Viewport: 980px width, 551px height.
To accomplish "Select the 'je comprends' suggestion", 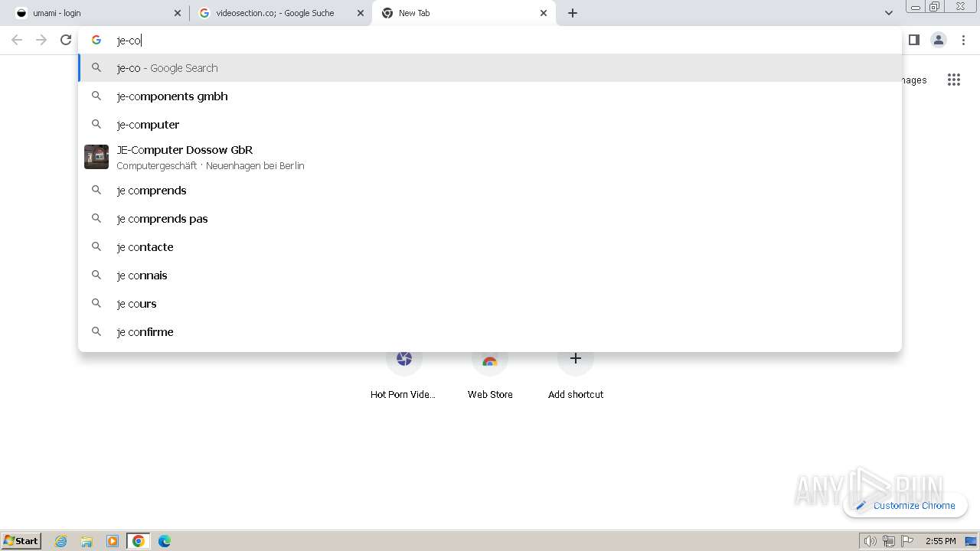I will (490, 191).
